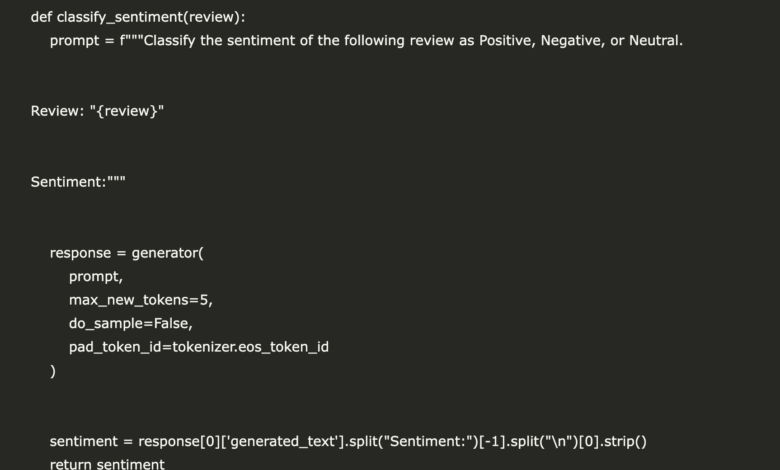This screenshot has width=780, height=470.
Task: Click the do_sample=False argument
Action: pos(130,323)
